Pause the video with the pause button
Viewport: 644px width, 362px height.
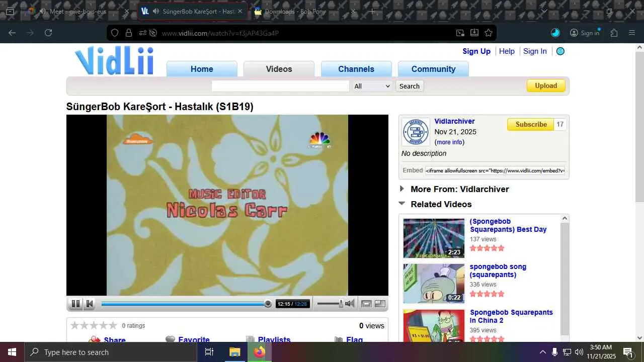(x=75, y=303)
